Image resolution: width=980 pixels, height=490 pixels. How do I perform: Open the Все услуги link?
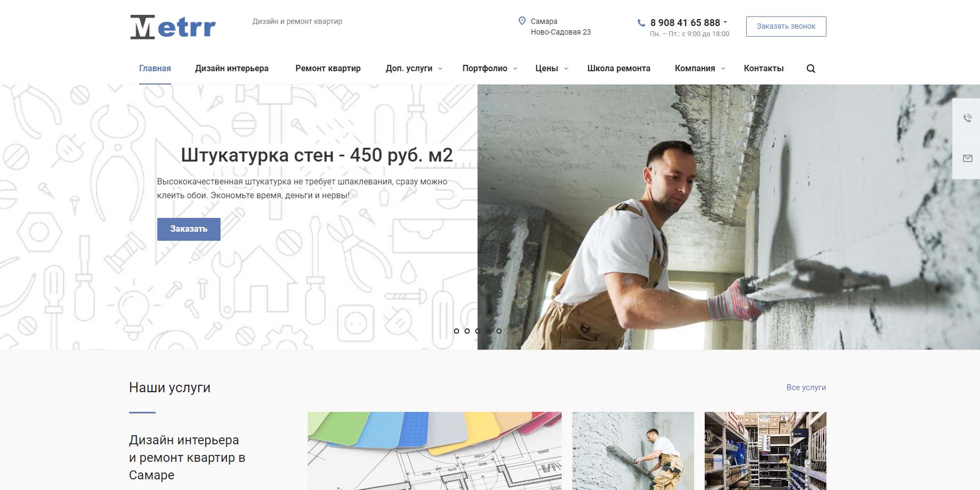click(x=806, y=387)
